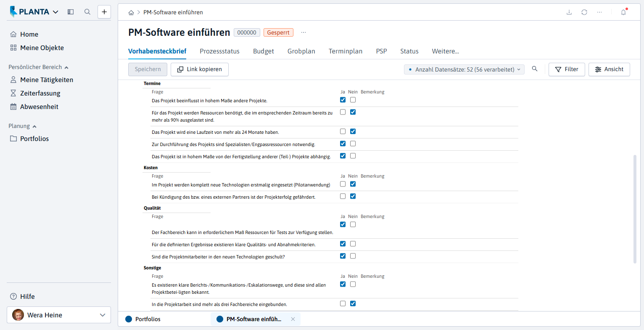Switch to the Terminplan tab

pyautogui.click(x=346, y=51)
